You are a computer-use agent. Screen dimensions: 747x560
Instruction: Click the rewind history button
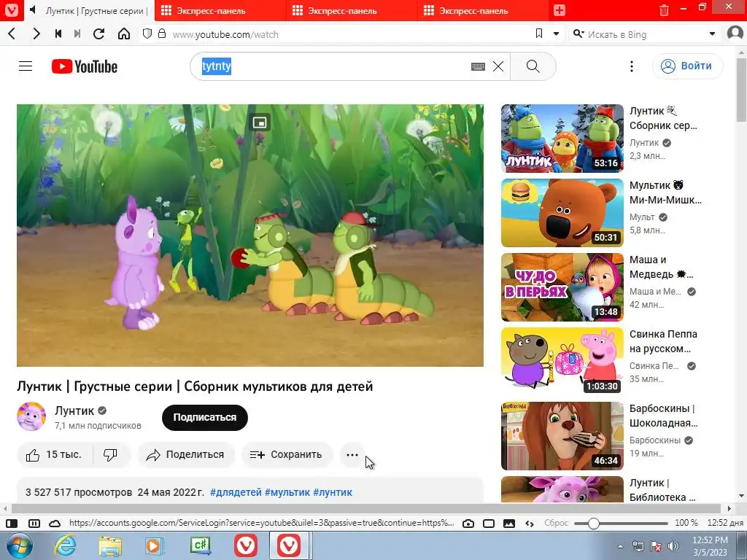(58, 34)
